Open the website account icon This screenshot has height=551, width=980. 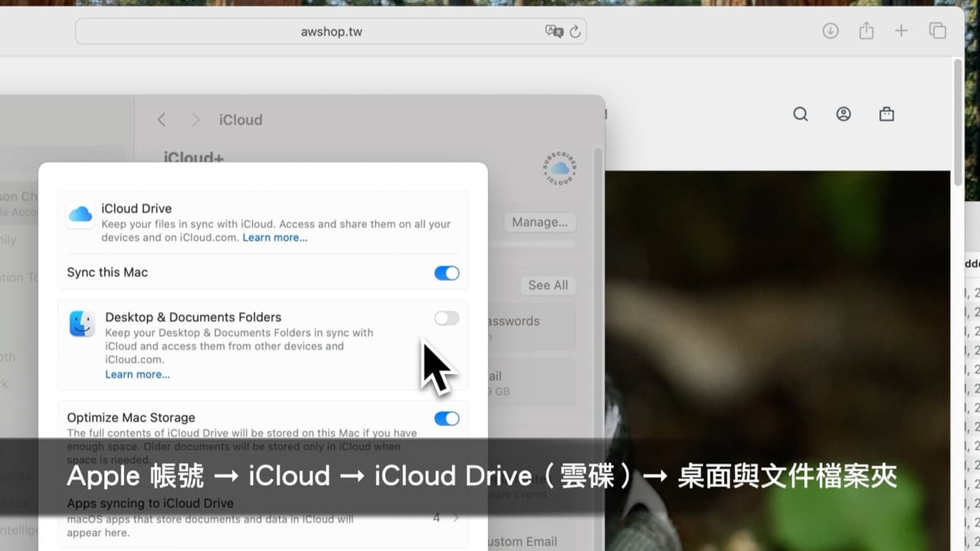click(844, 114)
